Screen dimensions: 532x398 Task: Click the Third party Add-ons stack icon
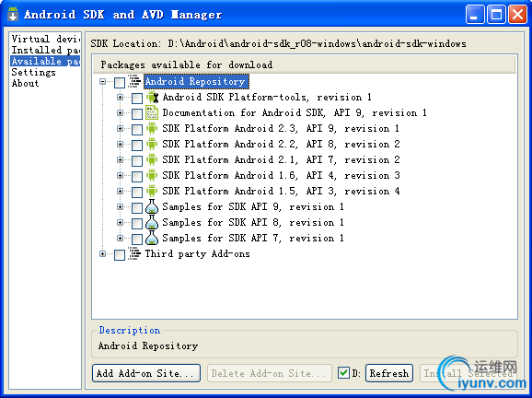click(x=134, y=253)
